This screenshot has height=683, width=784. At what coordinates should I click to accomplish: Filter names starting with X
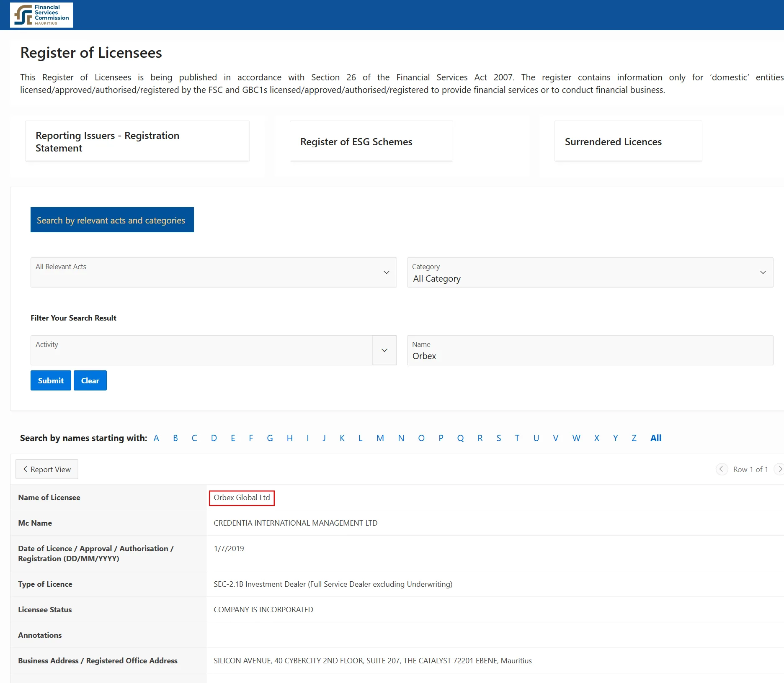pyautogui.click(x=597, y=438)
